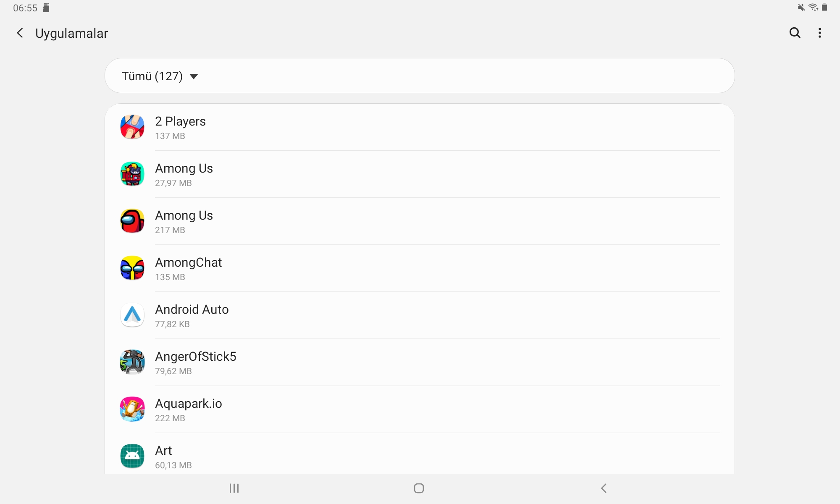The width and height of the screenshot is (840, 504).
Task: Tap the 79,62 MB size label
Action: click(x=173, y=371)
